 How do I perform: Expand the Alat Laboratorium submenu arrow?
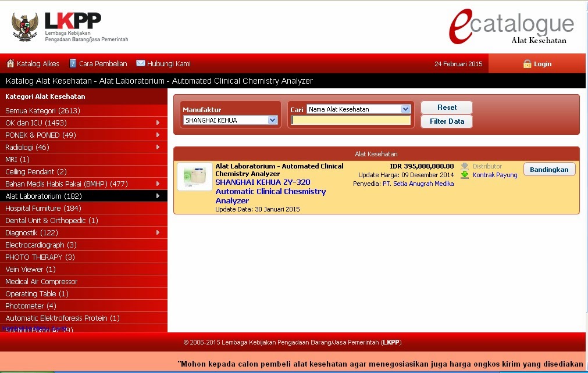(158, 196)
